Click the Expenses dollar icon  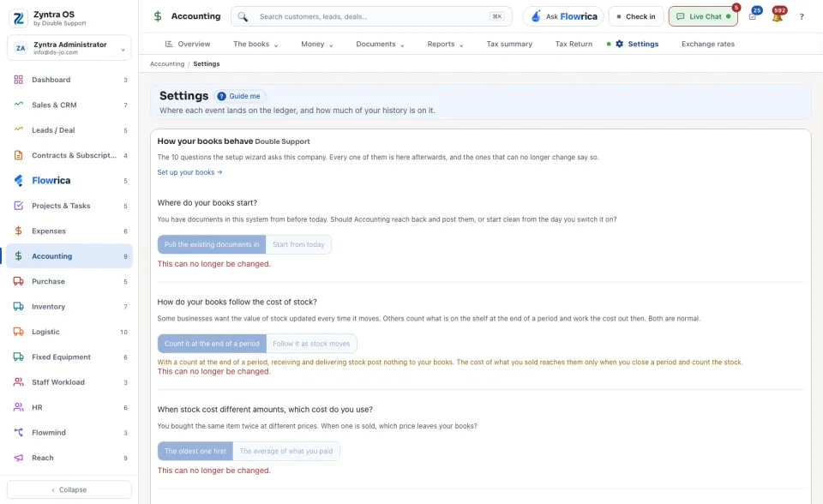[18, 231]
